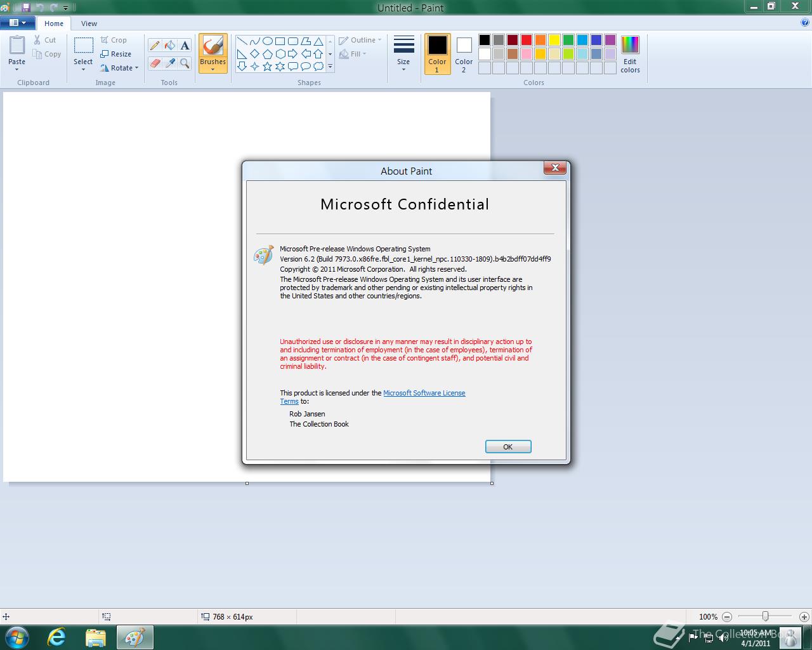The height and width of the screenshot is (650, 812).
Task: Click the 100% zoom level text
Action: [708, 616]
